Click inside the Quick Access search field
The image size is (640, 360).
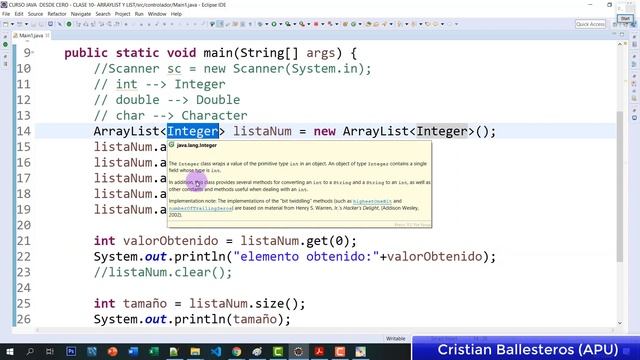click(x=591, y=24)
